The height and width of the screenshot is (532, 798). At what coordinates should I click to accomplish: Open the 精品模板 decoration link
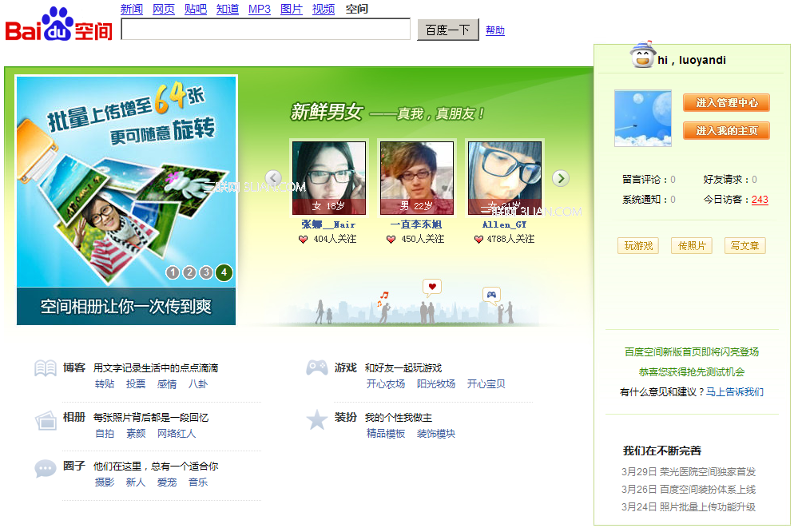point(385,434)
